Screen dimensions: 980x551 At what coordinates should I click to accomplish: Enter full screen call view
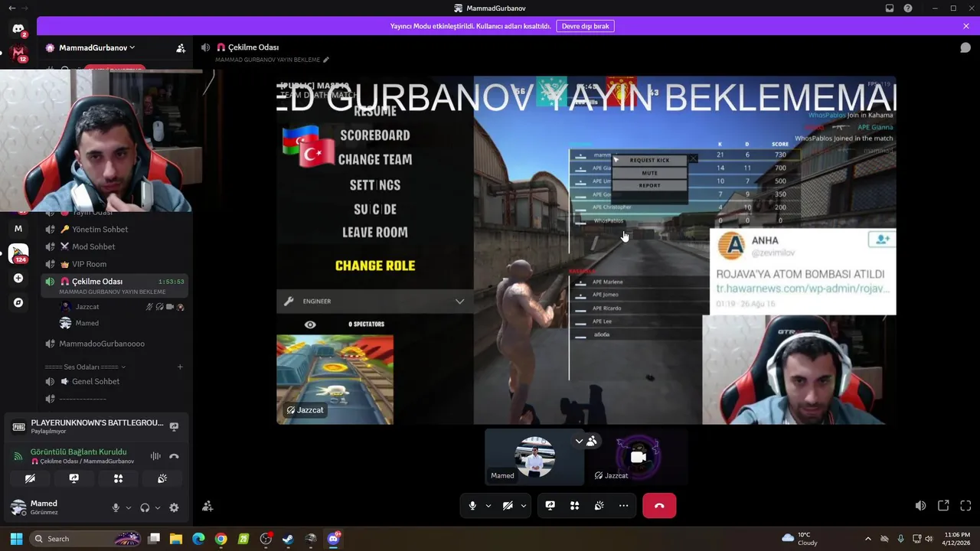coord(965,506)
